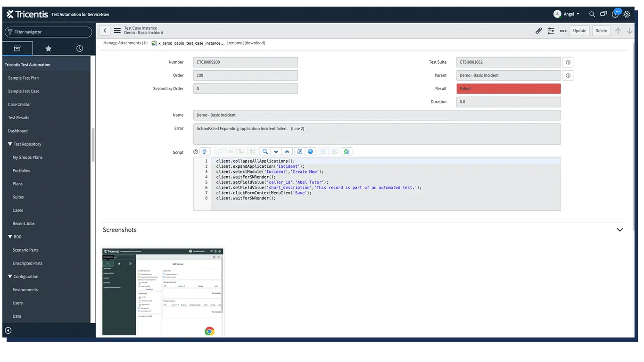Click the Tricentis logo

[27, 14]
